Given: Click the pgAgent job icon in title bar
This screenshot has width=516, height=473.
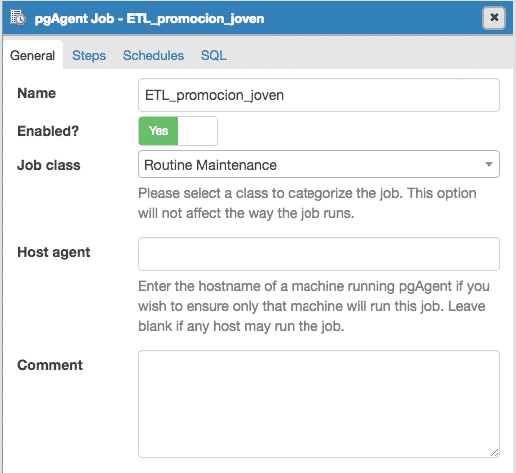Looking at the screenshot, I should click(x=18, y=18).
